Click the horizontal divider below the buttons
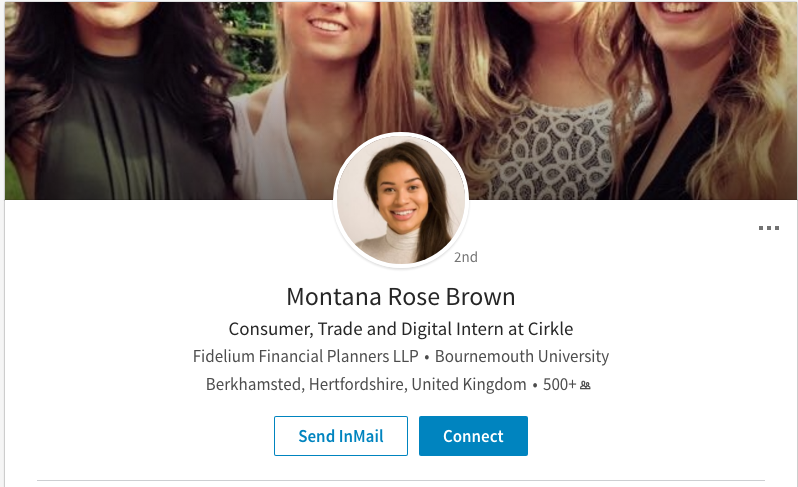The height and width of the screenshot is (487, 798). click(x=401, y=480)
